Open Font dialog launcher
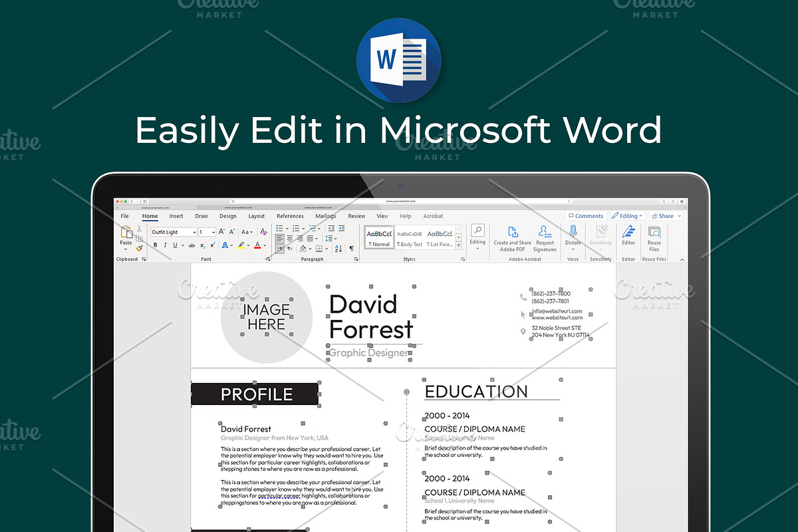Viewport: 798px width, 532px height. pos(268,259)
